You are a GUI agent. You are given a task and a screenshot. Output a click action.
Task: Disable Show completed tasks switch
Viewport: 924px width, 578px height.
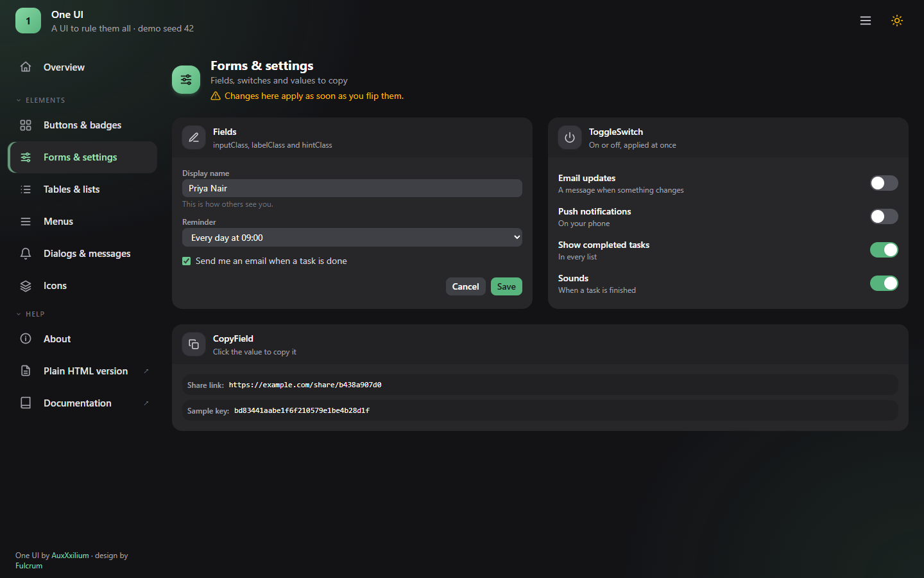[884, 250]
